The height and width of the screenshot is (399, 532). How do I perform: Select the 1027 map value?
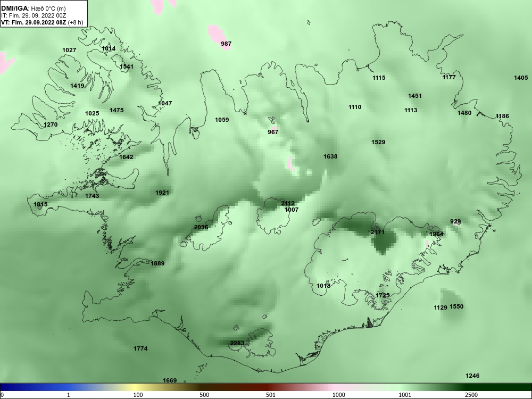coord(69,50)
